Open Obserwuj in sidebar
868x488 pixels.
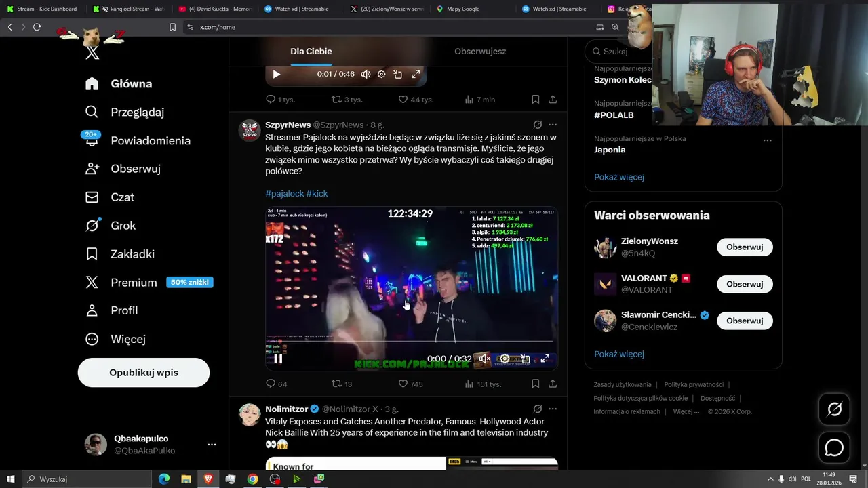point(123,169)
